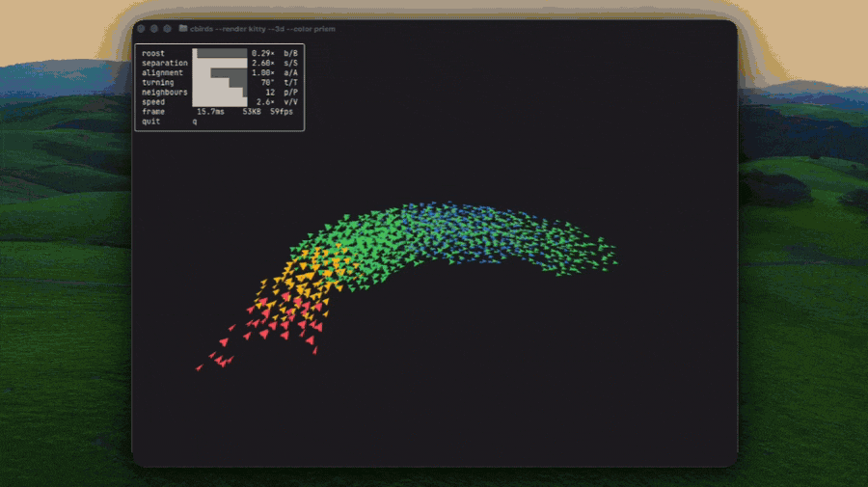Viewport: 868px width, 487px height.
Task: Click the b/B key hint
Action: [x=290, y=53]
